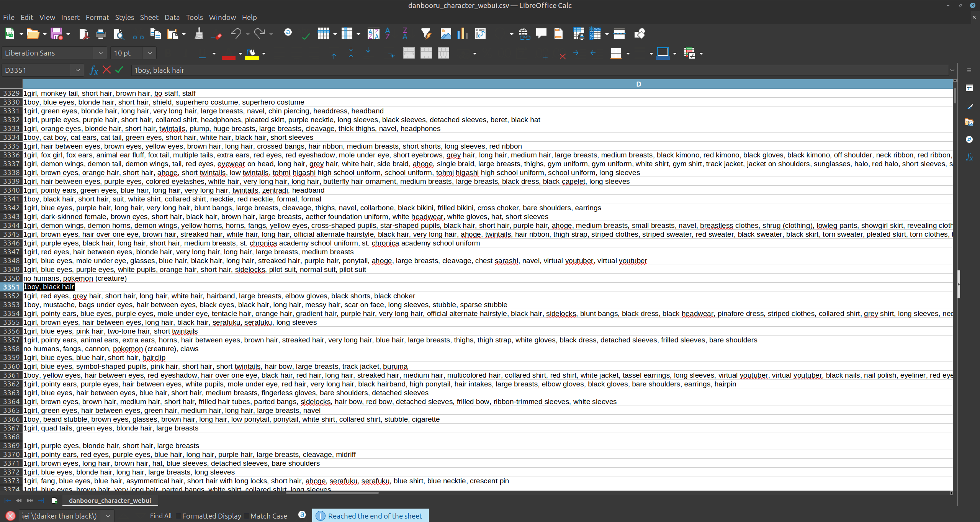Insert a chart using toolbar icon
Image resolution: width=980 pixels, height=522 pixels.
click(462, 34)
